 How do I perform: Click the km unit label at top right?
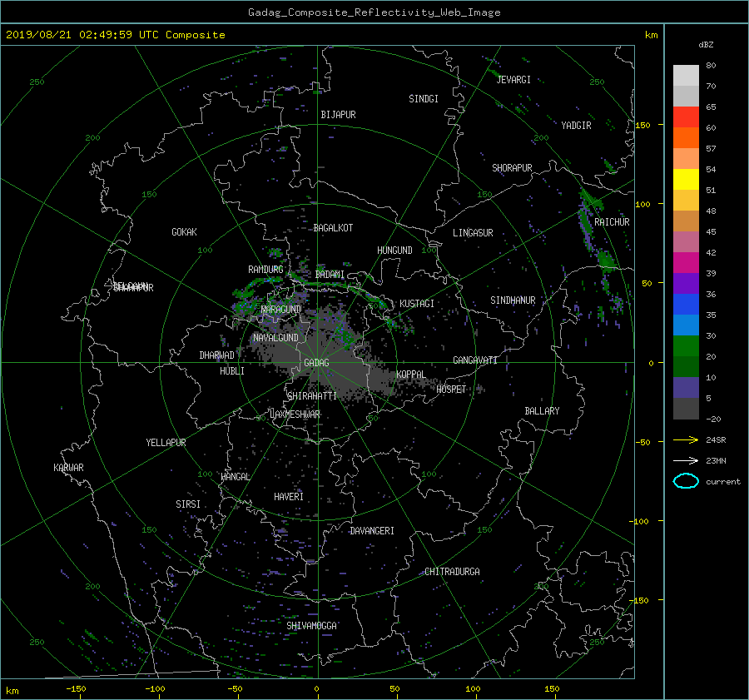(x=651, y=35)
